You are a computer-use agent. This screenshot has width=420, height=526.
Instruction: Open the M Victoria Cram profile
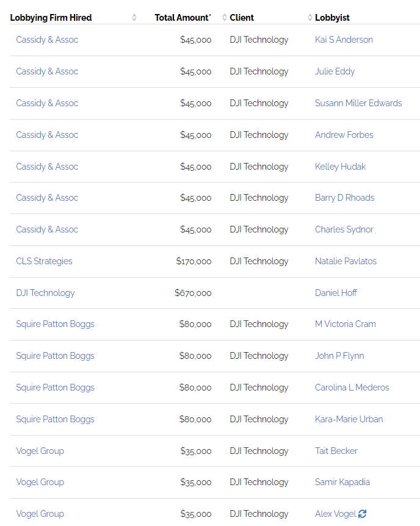[x=346, y=324]
